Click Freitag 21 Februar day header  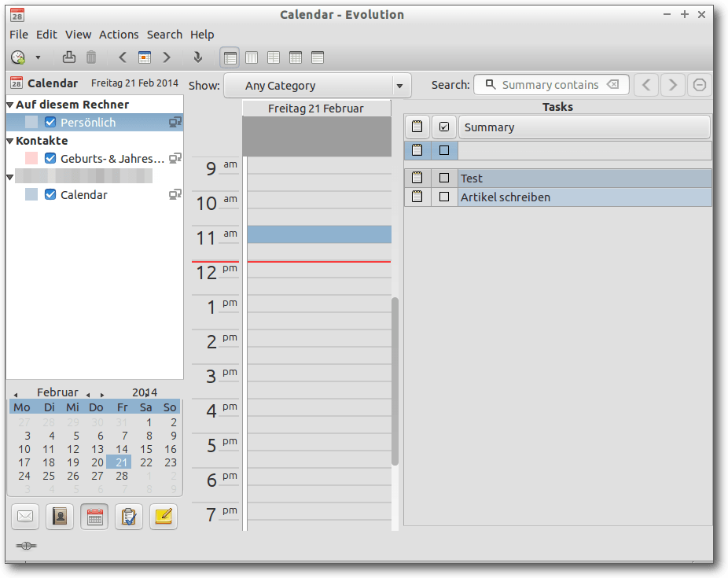click(x=316, y=109)
